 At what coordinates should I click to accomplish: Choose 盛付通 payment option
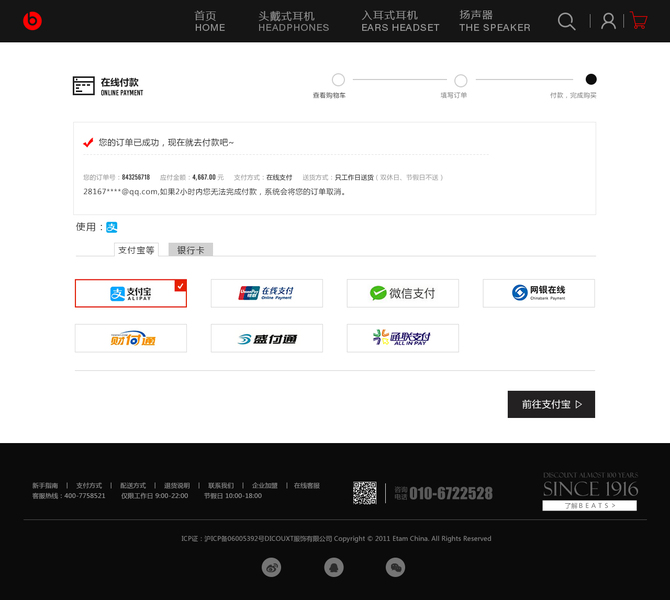(267, 338)
